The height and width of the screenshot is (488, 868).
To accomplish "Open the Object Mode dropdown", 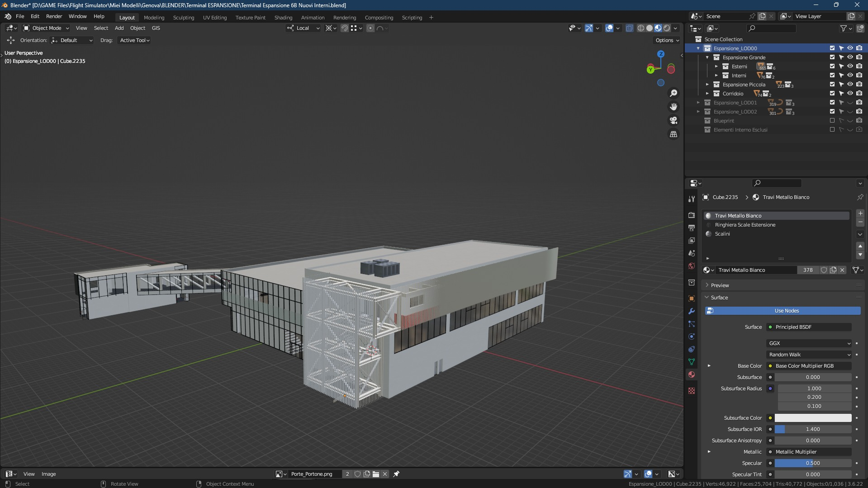I will [x=46, y=28].
